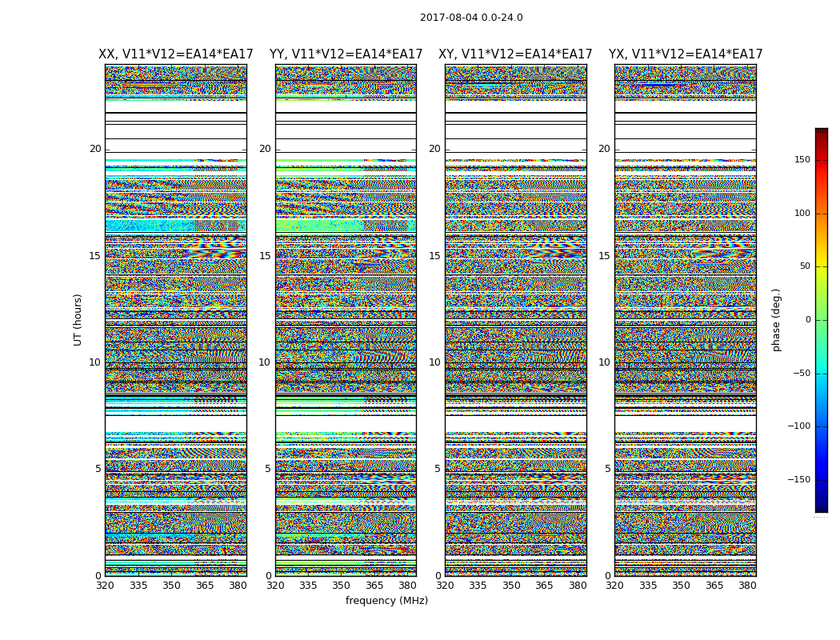
Task: Open the YX phase waterfall plot
Action: 686,320
